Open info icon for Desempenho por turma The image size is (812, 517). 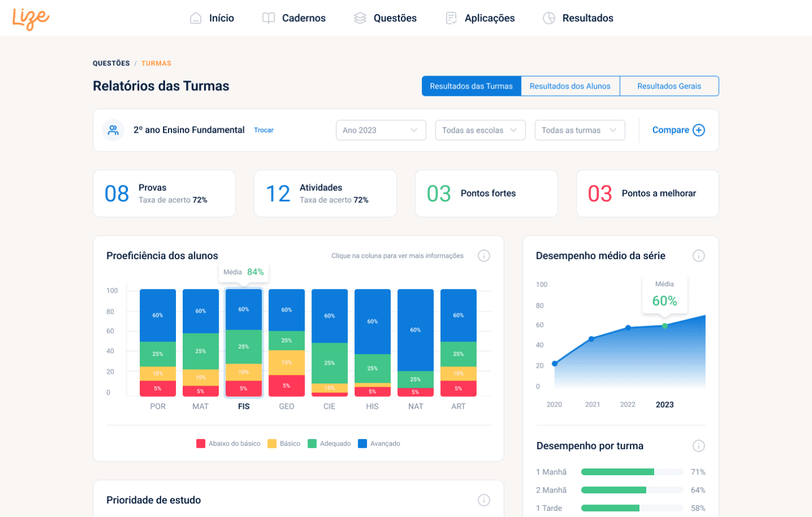coord(699,446)
